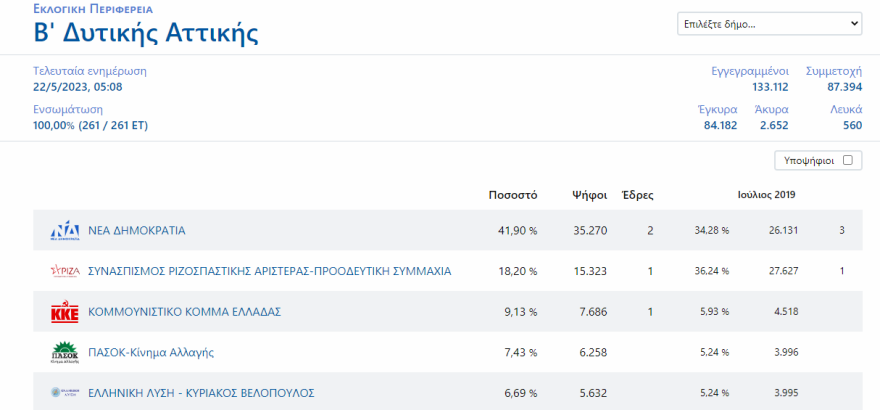Click the Ποσοστό column header

point(512,195)
